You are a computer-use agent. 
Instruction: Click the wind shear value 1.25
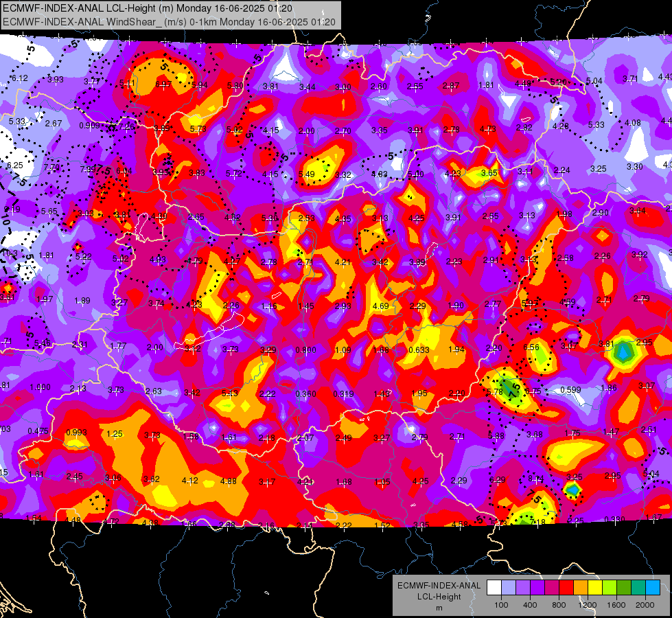point(115,433)
